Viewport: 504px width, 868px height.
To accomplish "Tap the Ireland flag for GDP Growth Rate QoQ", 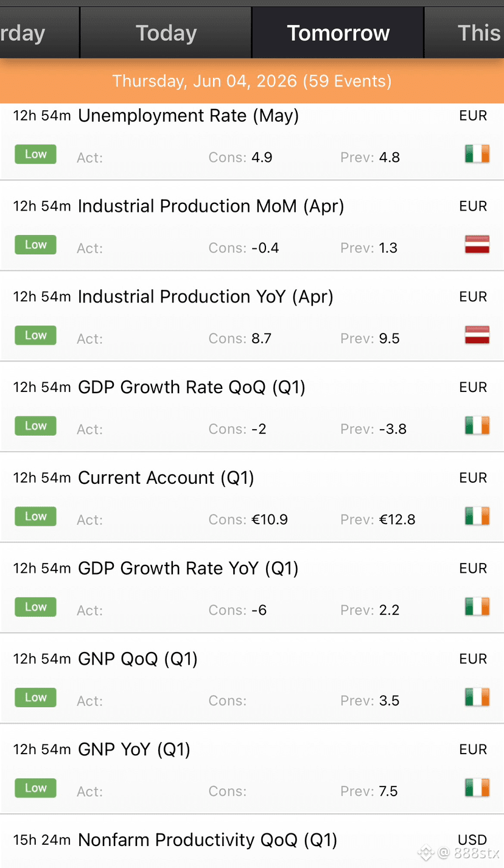I will pos(477,426).
